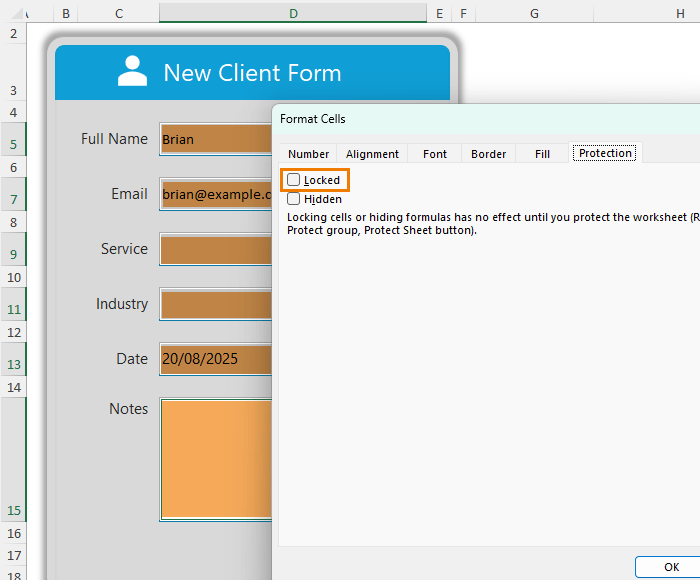700x580 pixels.
Task: Select column C header
Action: point(119,13)
